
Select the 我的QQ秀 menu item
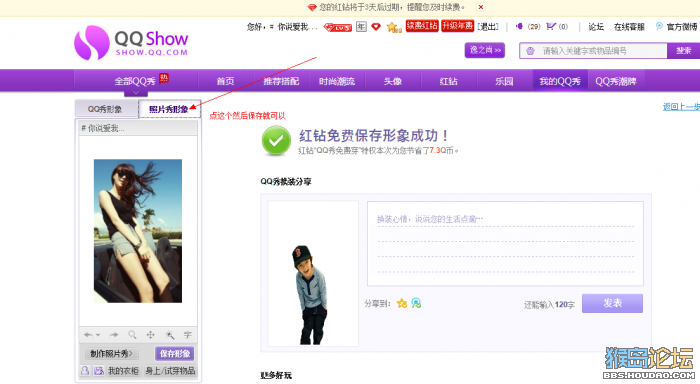[x=560, y=81]
